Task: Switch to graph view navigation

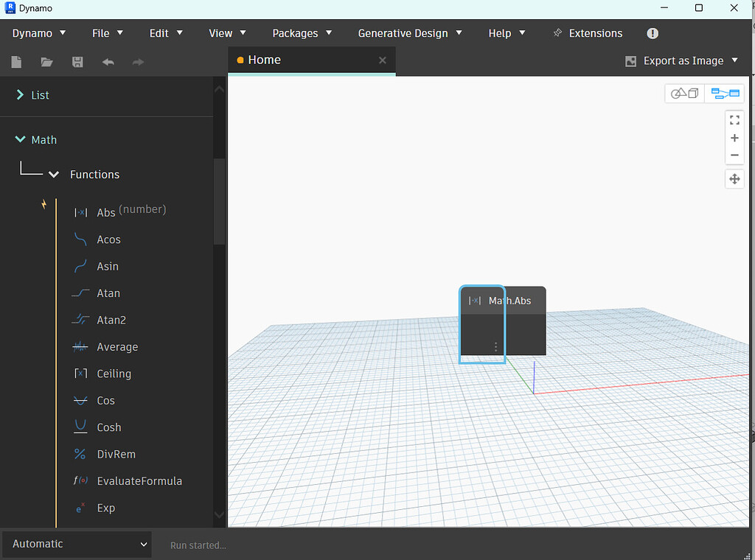Action: (725, 94)
